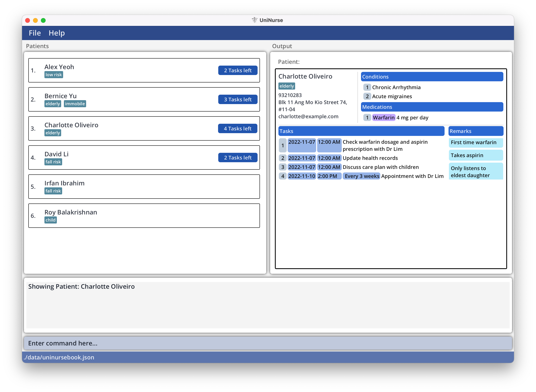The image size is (536, 392).
Task: Click the low risk tag on Alex Yeoh
Action: [54, 74]
